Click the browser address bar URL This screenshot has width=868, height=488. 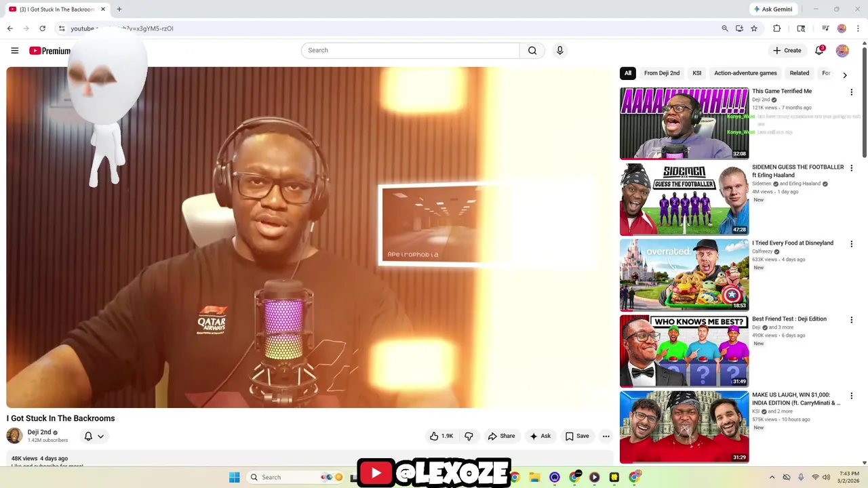click(122, 28)
